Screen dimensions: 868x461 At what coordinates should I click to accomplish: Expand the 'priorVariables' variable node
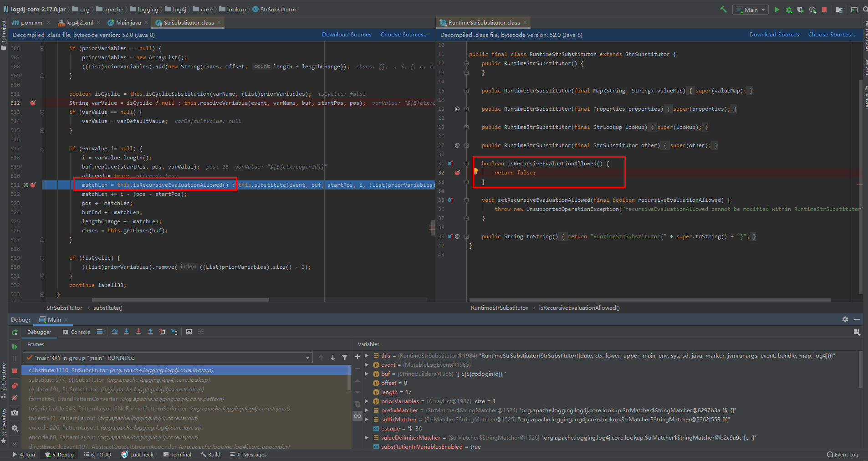point(367,401)
